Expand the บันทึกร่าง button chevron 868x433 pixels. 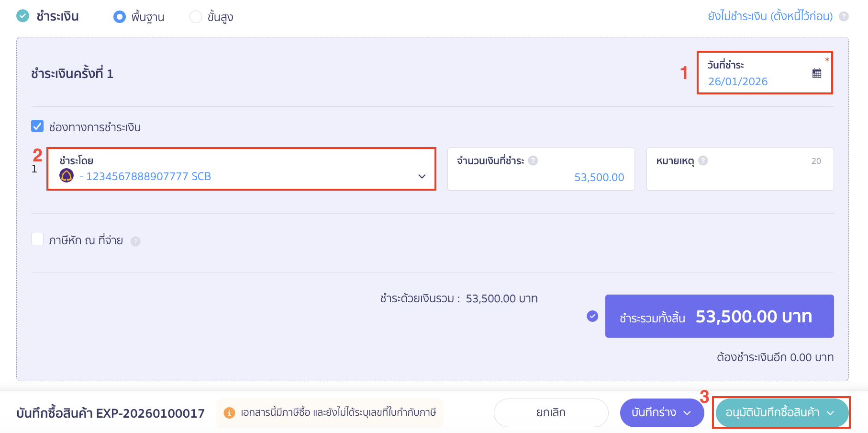coord(689,412)
